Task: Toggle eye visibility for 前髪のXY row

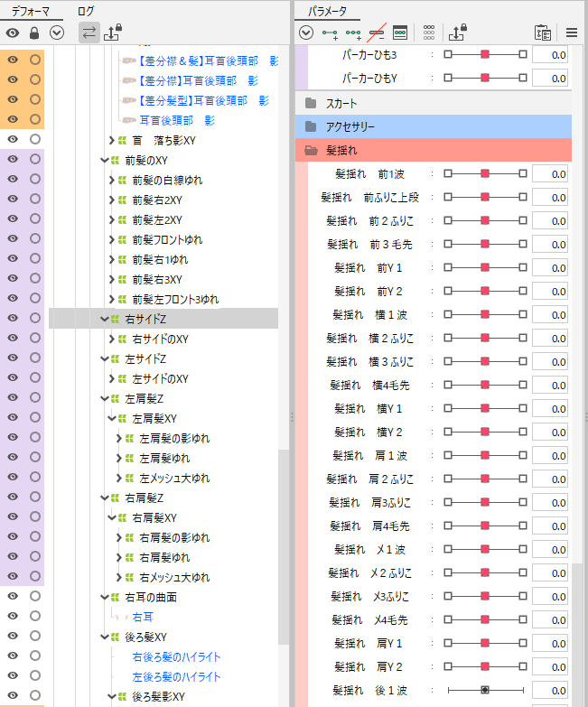Action: [x=13, y=159]
